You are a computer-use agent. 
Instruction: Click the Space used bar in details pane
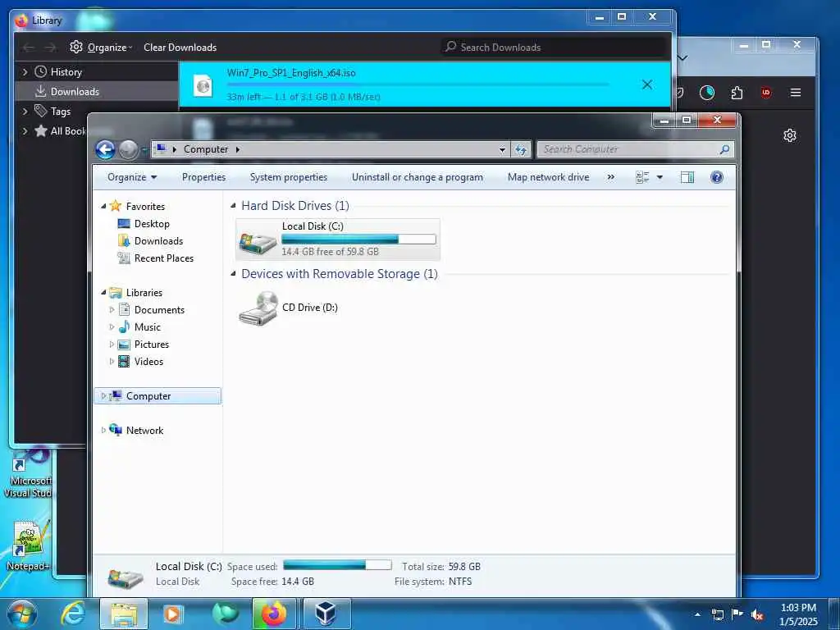click(337, 565)
